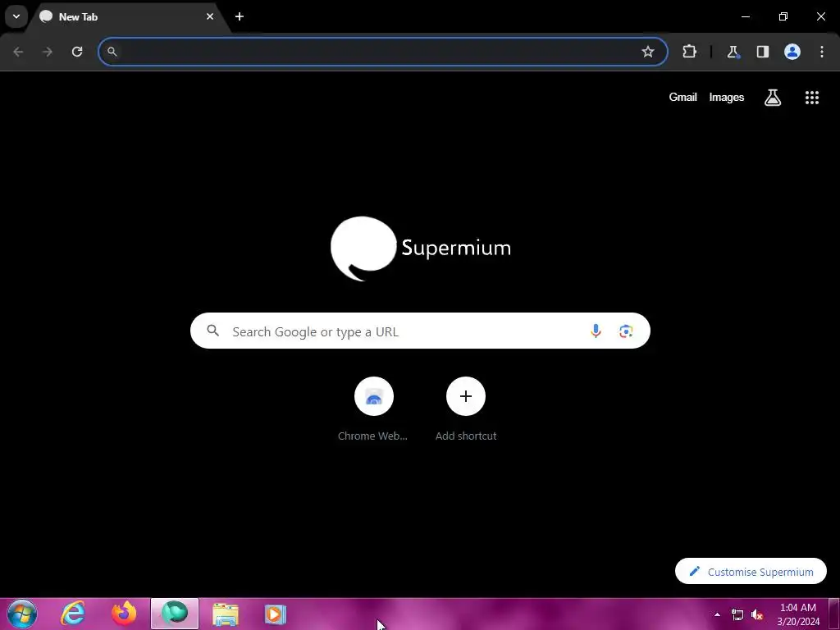Viewport: 840px width, 630px height.
Task: Show hidden tray icons arrow
Action: (x=717, y=614)
